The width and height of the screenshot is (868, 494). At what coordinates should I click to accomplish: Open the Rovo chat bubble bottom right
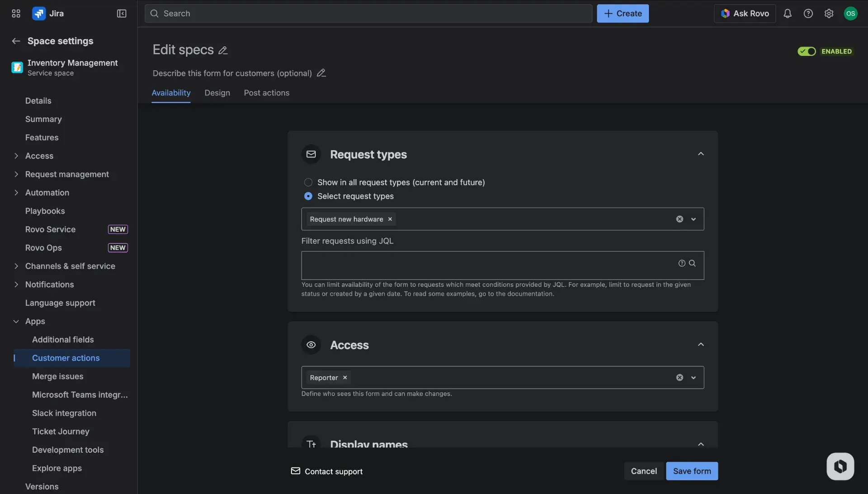tap(840, 466)
